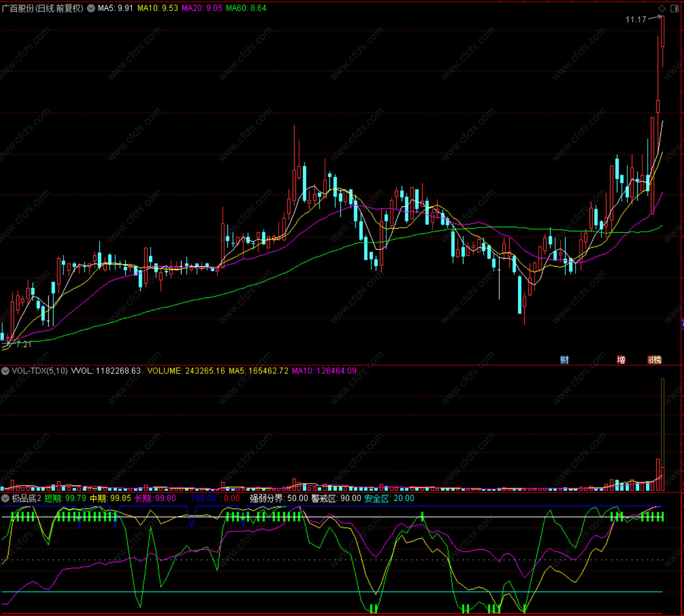684x616 pixels.
Task: Click the VVOL: 1182268.63 value
Action: 106,371
